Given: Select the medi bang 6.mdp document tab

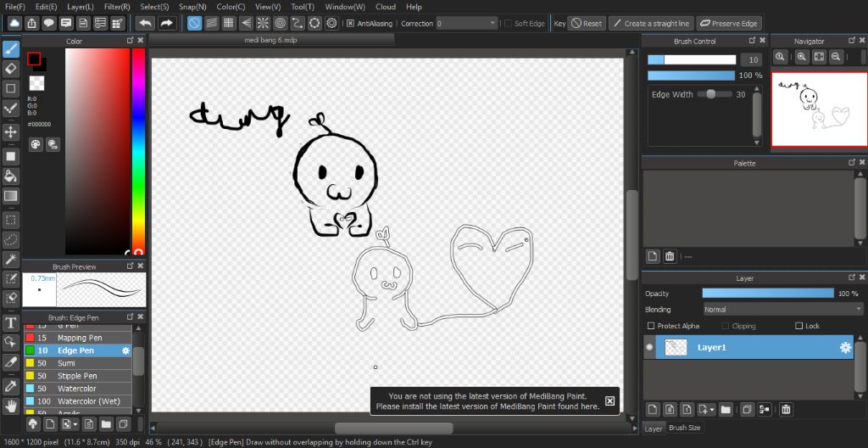Looking at the screenshot, I should click(x=271, y=40).
